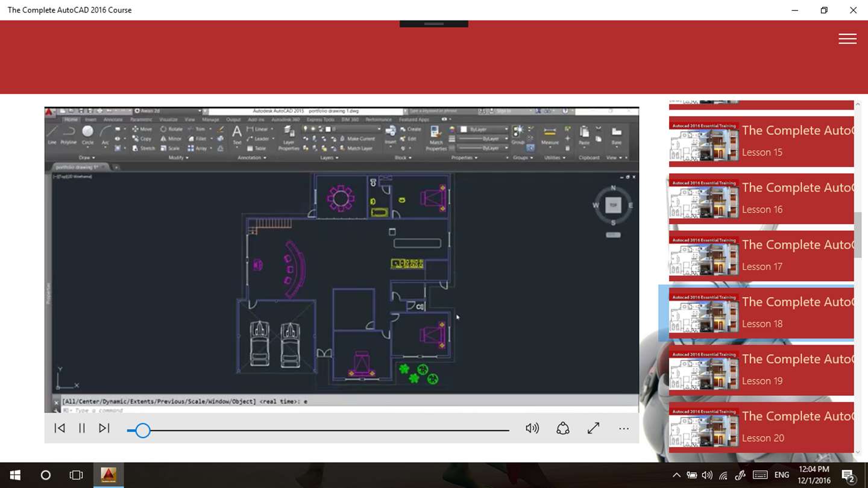
Task: Select the Circle tool
Action: (x=88, y=136)
